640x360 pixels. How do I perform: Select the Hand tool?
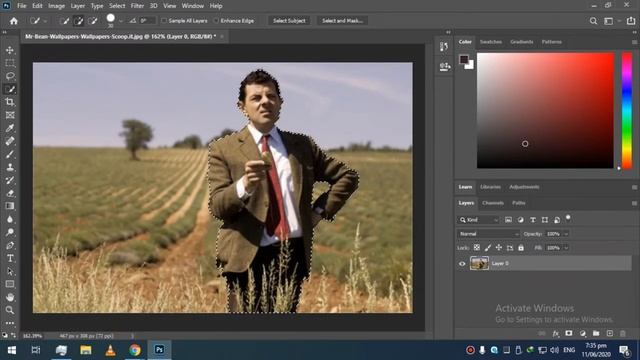(x=10, y=297)
